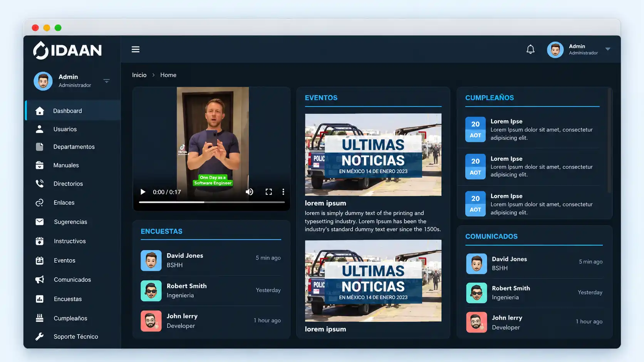The width and height of the screenshot is (644, 362).
Task: Mute the video volume
Action: click(x=250, y=192)
